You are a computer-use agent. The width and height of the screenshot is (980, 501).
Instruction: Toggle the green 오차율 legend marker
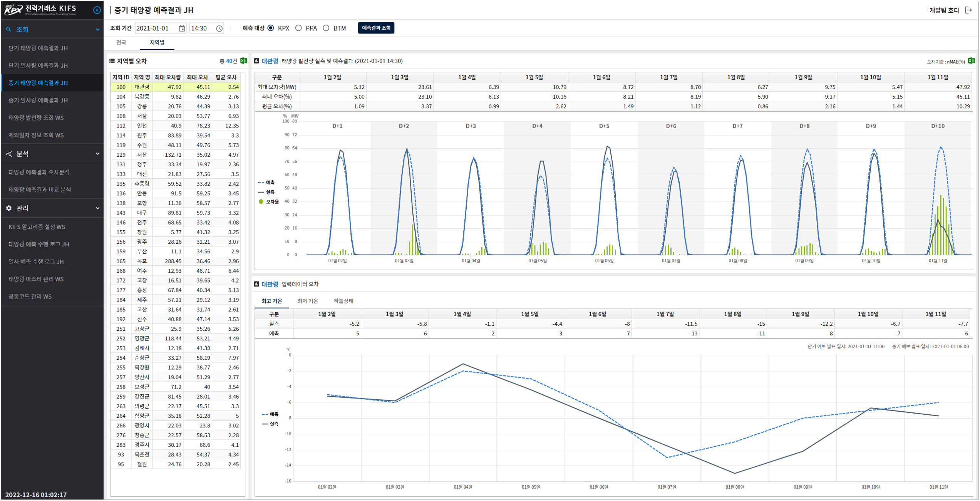261,201
